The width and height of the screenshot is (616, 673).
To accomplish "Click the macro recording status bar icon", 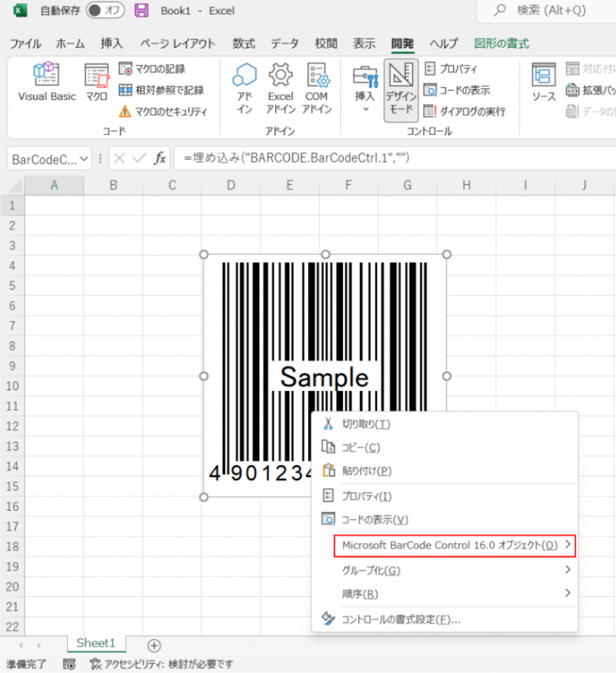I will 70,664.
